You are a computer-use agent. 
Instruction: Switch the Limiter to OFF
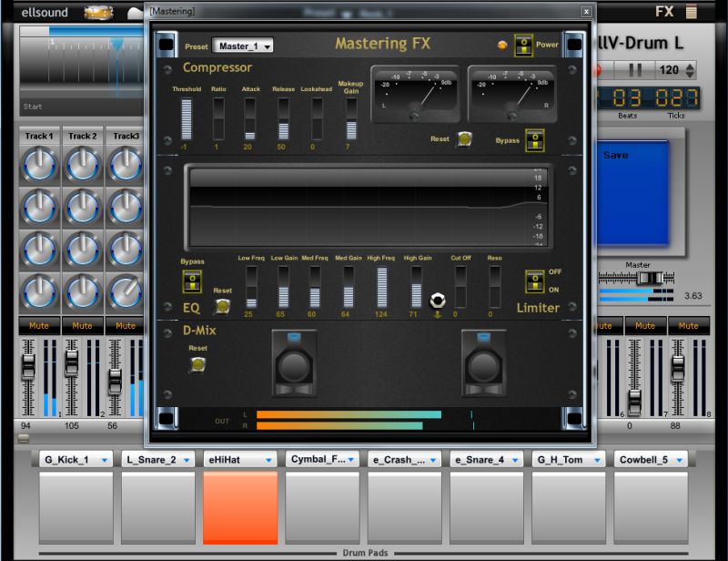click(x=536, y=275)
